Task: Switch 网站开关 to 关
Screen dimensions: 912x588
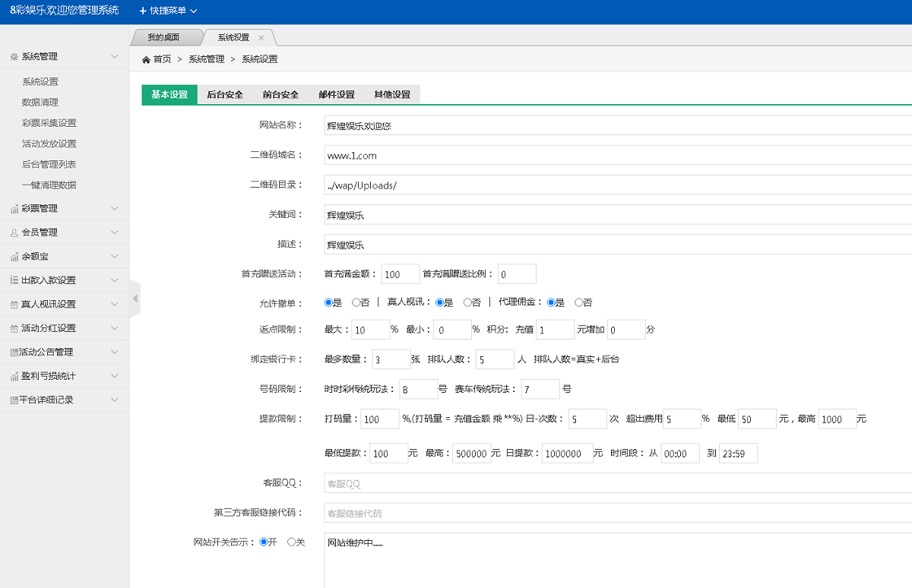Action: point(293,542)
